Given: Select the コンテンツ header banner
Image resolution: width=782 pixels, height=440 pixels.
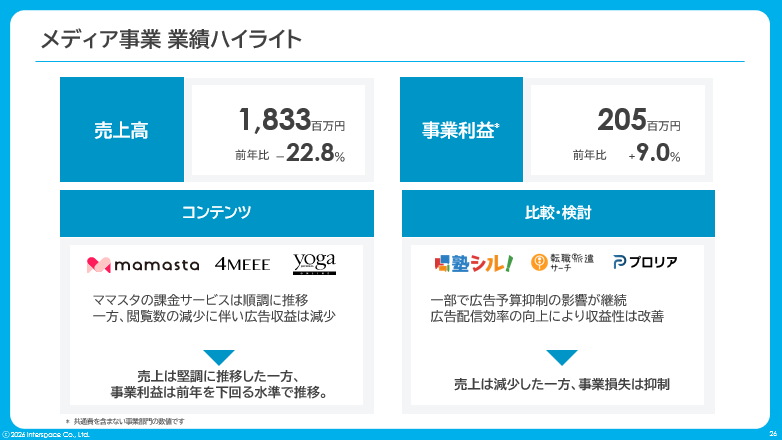Looking at the screenshot, I should click(x=217, y=213).
